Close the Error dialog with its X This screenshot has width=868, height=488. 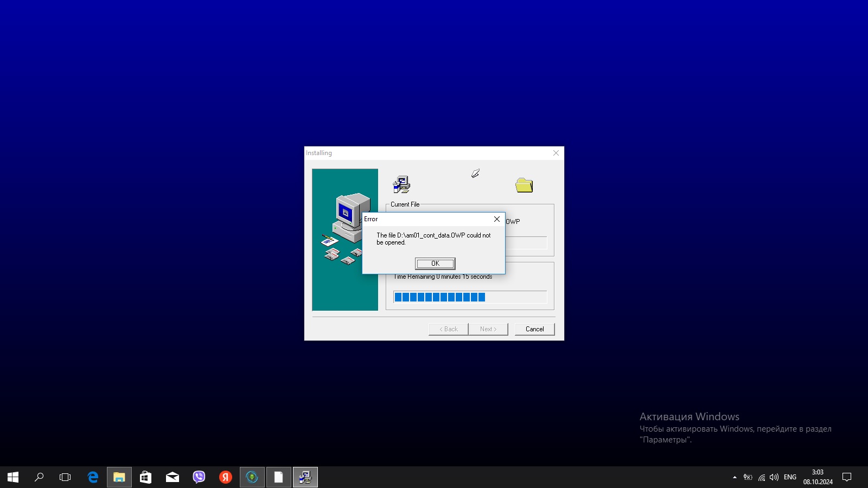[x=496, y=219]
